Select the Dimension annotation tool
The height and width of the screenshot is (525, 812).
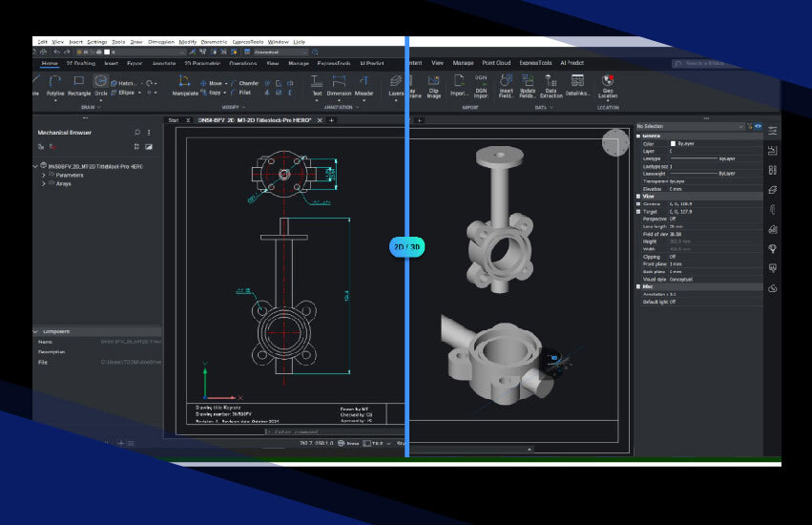(339, 86)
